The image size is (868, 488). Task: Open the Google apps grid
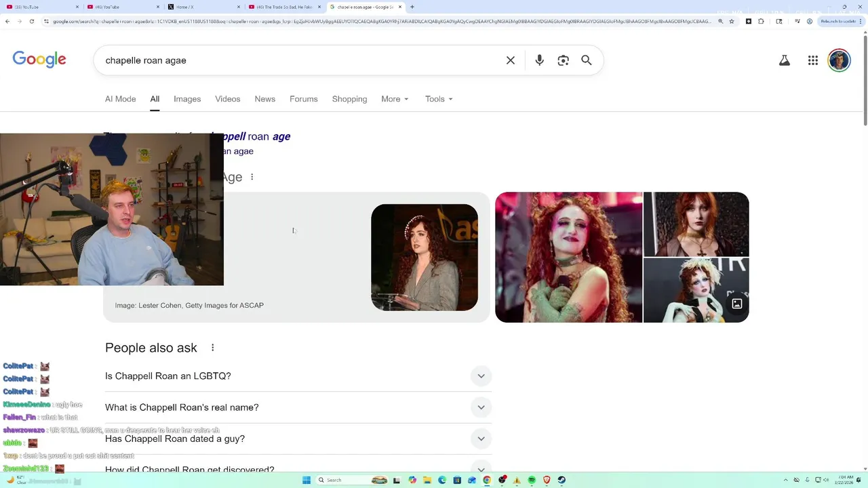pyautogui.click(x=813, y=60)
